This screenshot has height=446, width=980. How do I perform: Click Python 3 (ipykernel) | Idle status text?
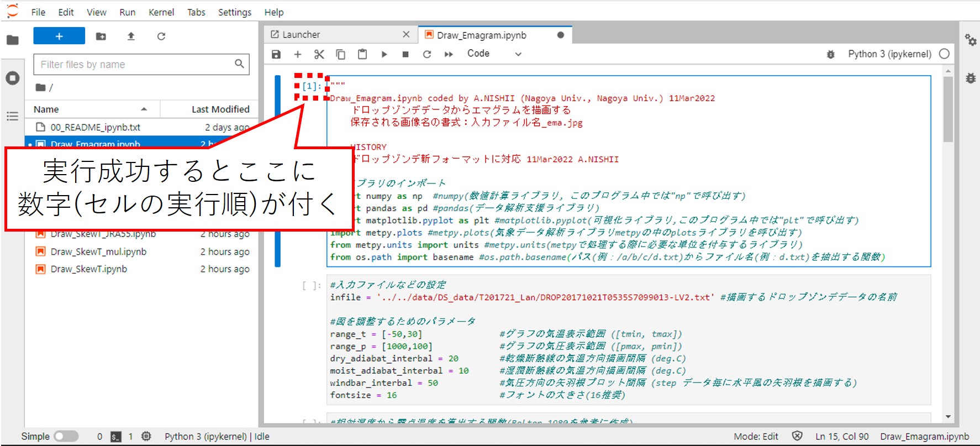217,436
